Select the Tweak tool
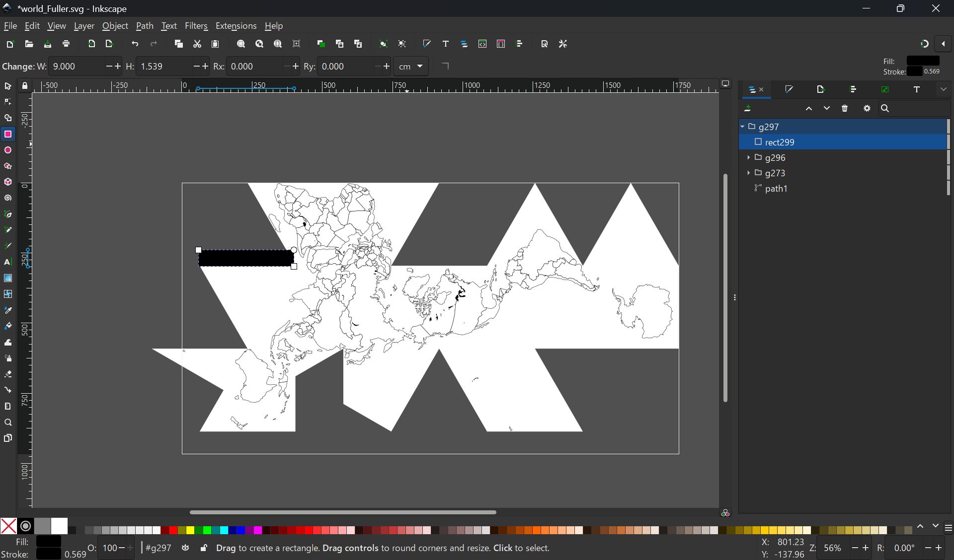 pos(7,342)
